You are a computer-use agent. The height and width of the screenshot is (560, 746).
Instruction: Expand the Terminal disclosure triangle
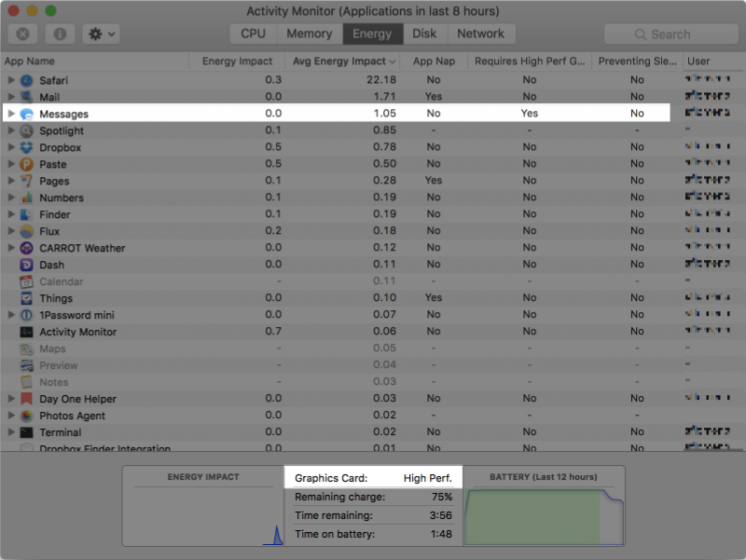click(11, 432)
